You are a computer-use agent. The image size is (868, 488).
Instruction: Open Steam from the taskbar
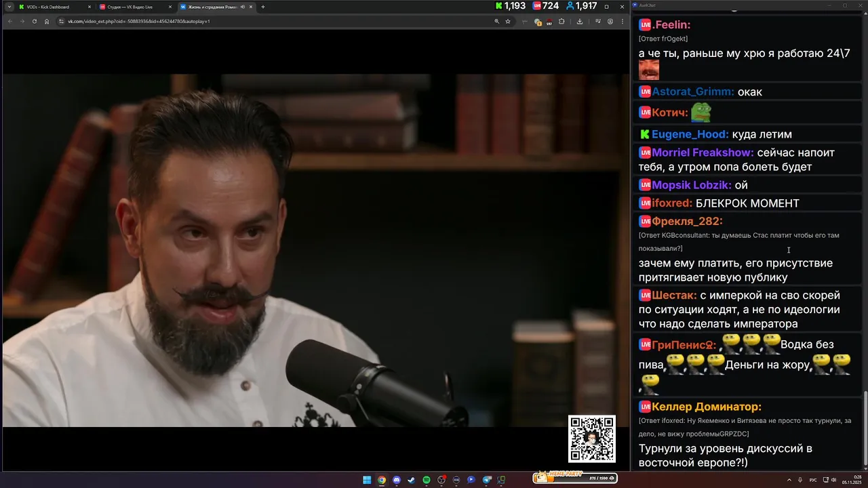point(412,480)
